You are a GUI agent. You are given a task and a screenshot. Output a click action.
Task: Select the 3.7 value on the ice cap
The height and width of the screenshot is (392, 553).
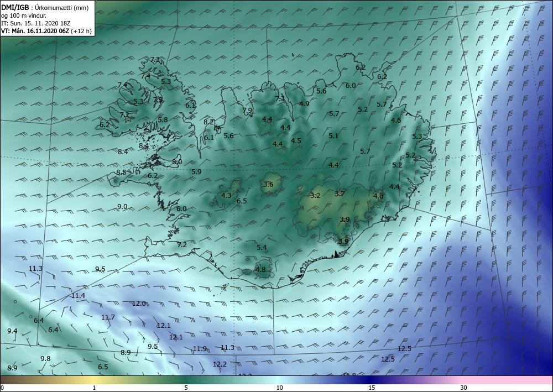tap(340, 194)
